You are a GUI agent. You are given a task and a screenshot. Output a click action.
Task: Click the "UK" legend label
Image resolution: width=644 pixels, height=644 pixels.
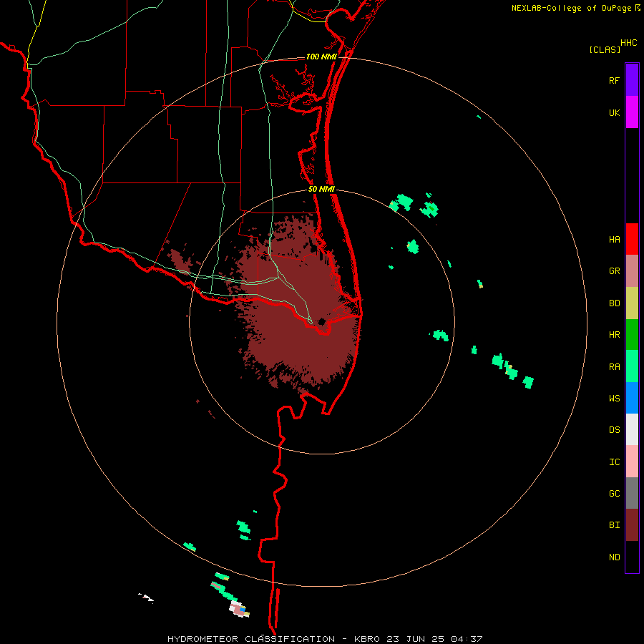point(614,112)
